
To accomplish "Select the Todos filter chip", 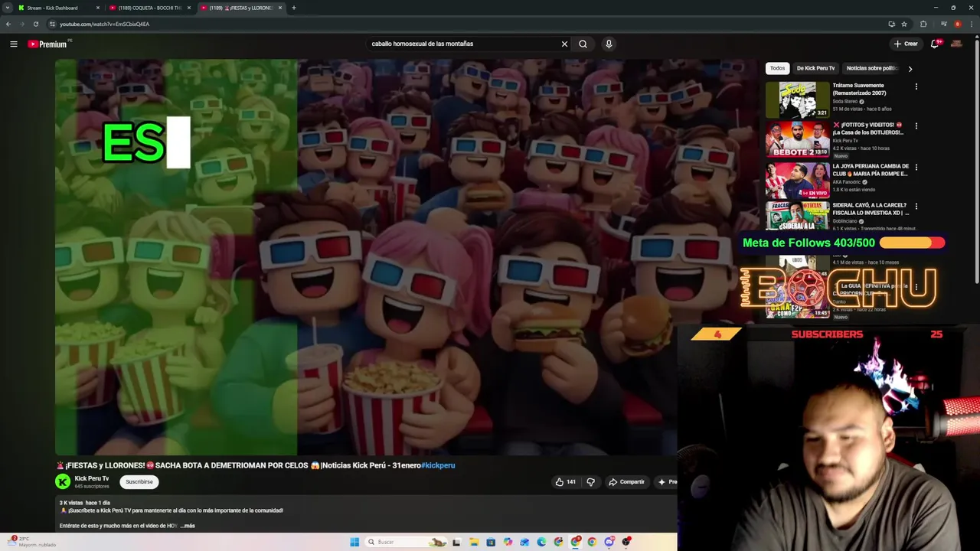I will 777,68.
